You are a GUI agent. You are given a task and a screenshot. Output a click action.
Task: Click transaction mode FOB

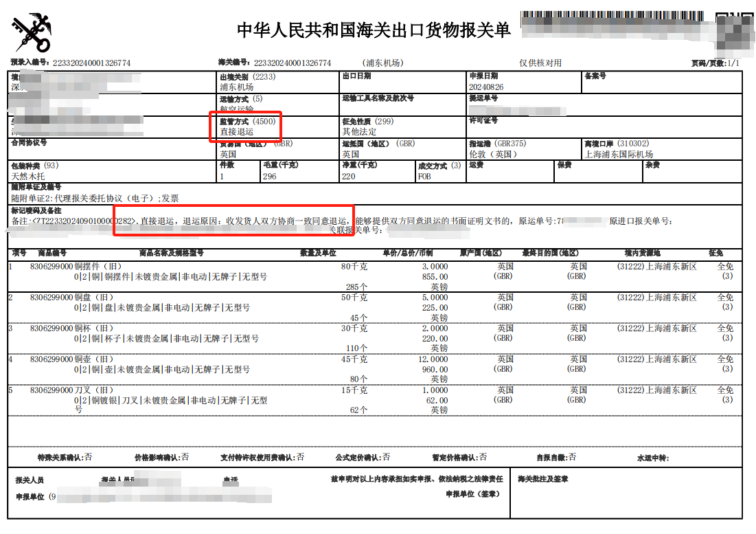click(424, 177)
